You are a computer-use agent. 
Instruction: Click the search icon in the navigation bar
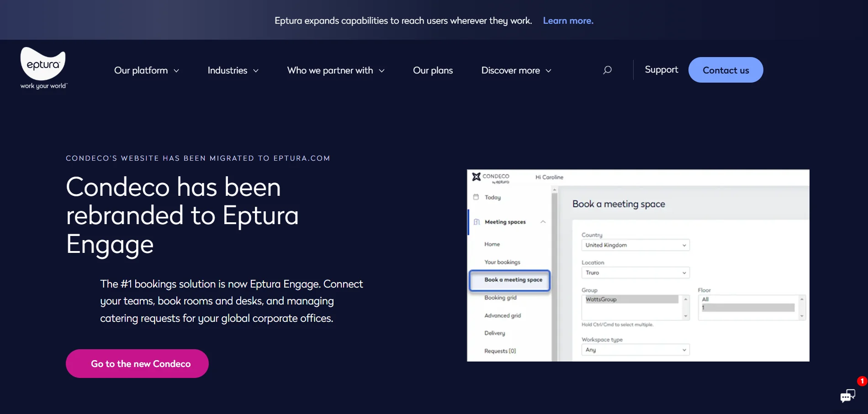tap(607, 70)
